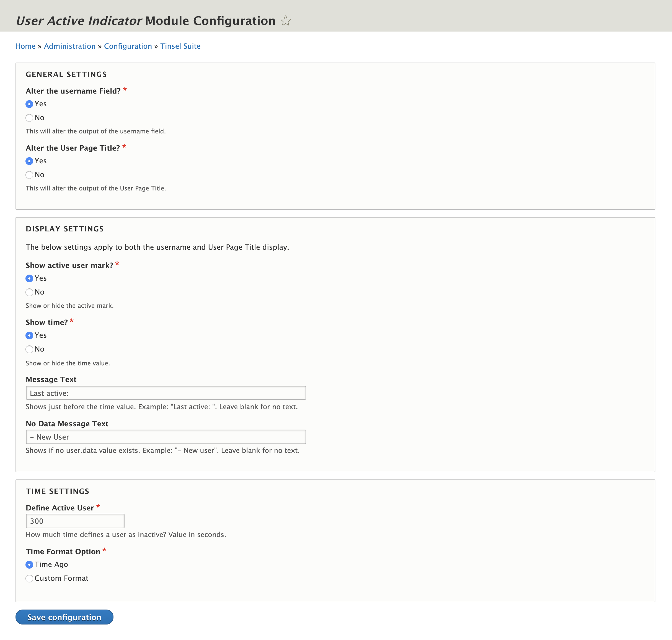
Task: Keep Yes selected for Alter the username Field
Action: click(29, 104)
